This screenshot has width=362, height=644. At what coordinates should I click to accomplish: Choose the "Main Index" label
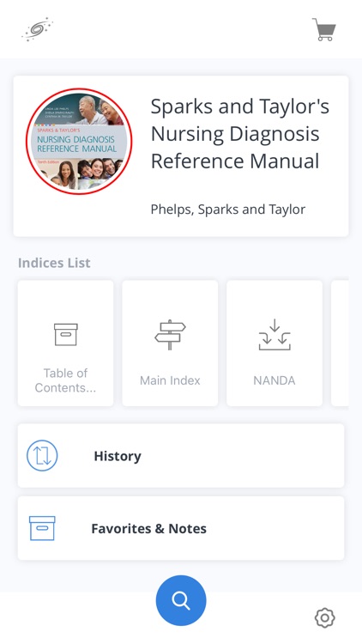click(170, 380)
